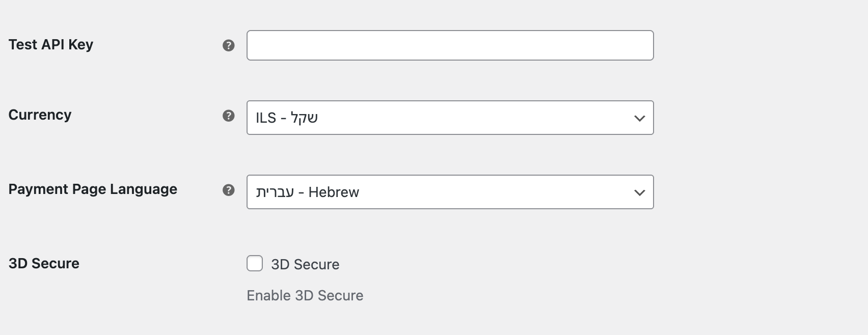This screenshot has height=335, width=868.
Task: Click the chevron arrow in the Currency select
Action: click(639, 118)
